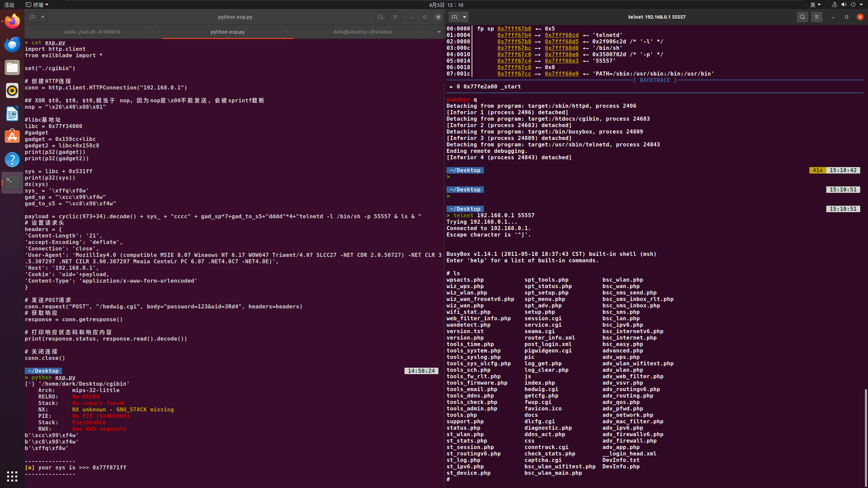Screen dimensions: 868x488
Task: Click the final # shell prompt in the telnet window
Action: coord(448,480)
